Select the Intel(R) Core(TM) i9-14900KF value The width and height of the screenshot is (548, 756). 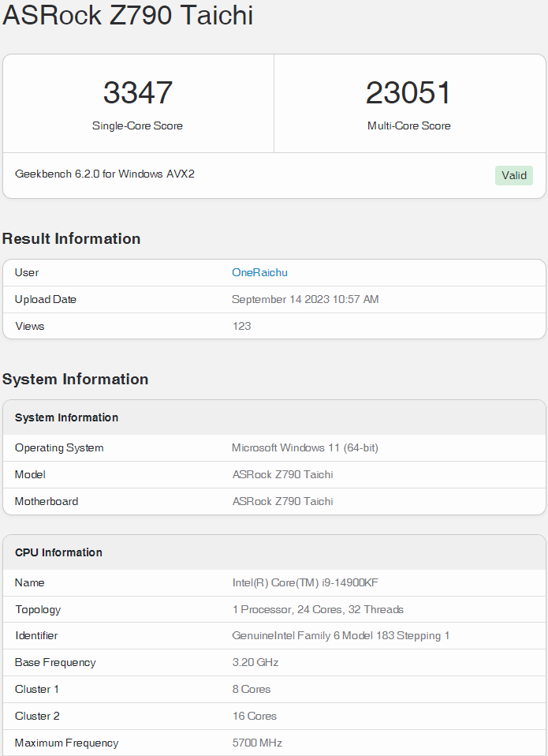coord(305,582)
